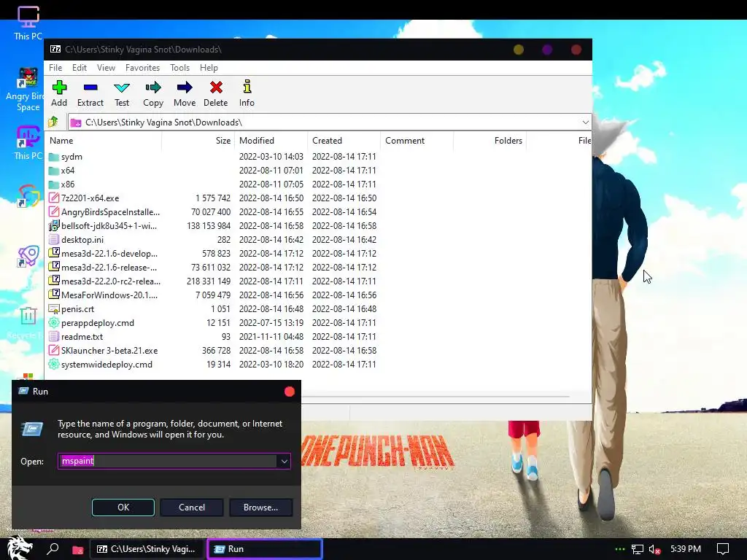Click modified date 2021-11-11 04:48
The height and width of the screenshot is (560, 747).
tap(271, 337)
